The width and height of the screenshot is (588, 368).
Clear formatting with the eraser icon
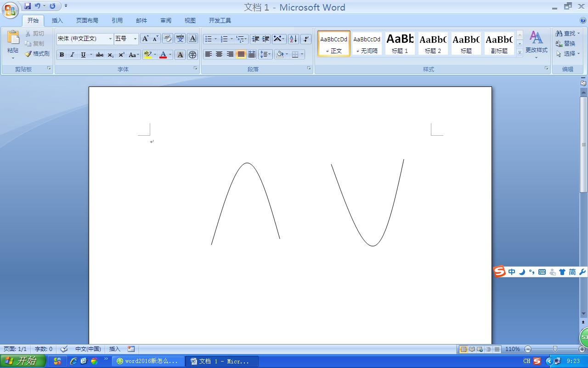[x=168, y=39]
